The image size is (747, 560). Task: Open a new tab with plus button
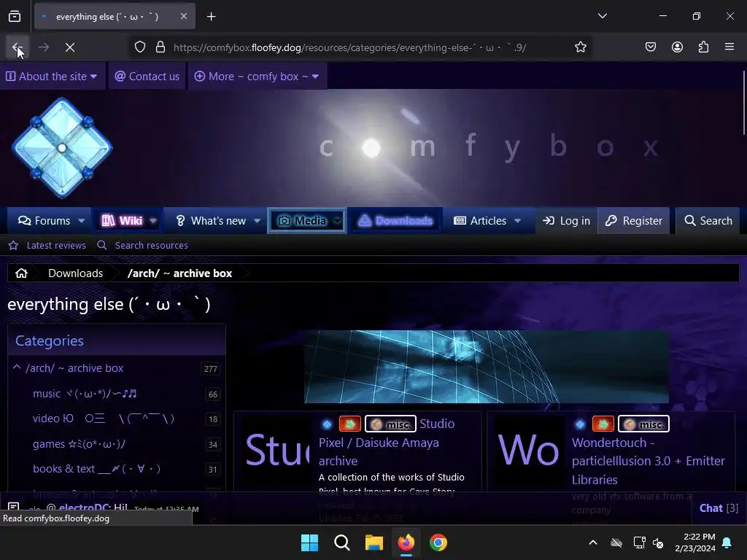click(x=211, y=17)
